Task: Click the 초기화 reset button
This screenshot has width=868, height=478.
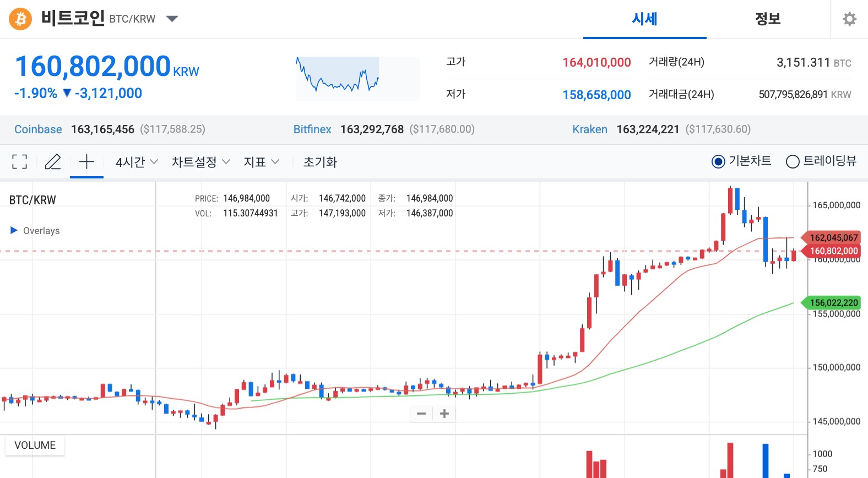Action: (320, 162)
